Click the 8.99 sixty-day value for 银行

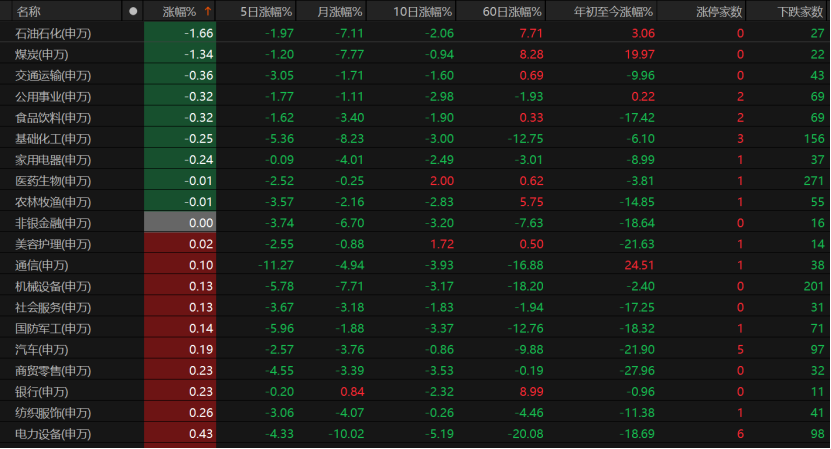point(531,392)
